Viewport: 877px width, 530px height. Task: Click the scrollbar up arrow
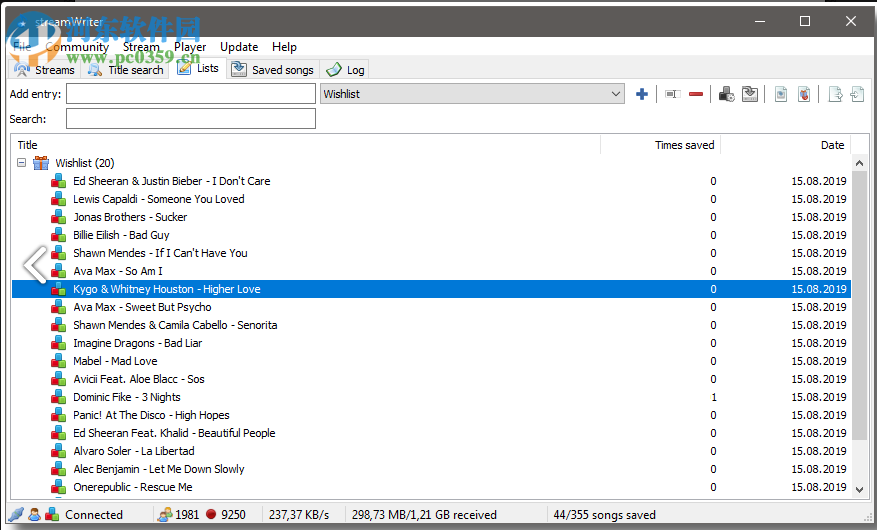[x=860, y=163]
